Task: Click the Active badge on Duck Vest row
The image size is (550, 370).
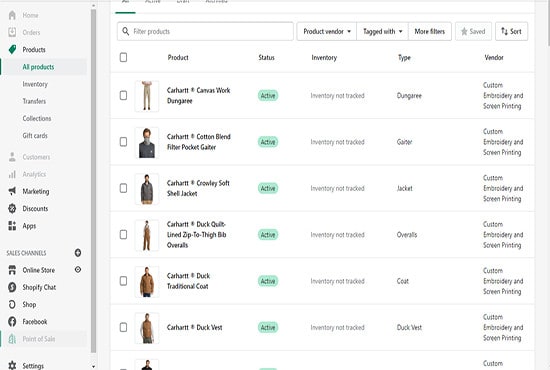Action: tap(268, 327)
